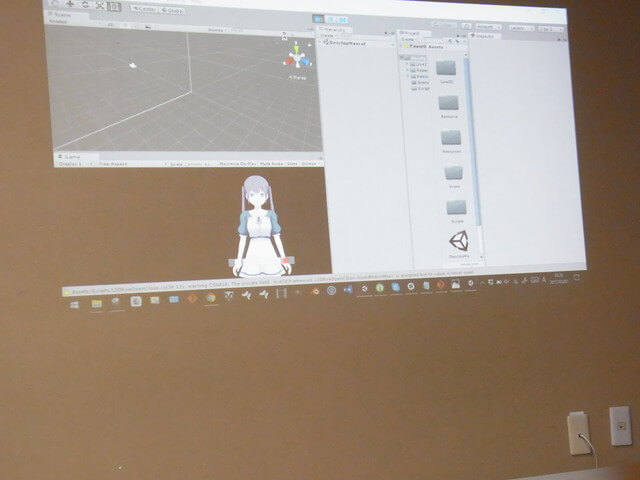The image size is (640, 480).
Task: Open the scene effects image dropdown
Action: click(148, 27)
